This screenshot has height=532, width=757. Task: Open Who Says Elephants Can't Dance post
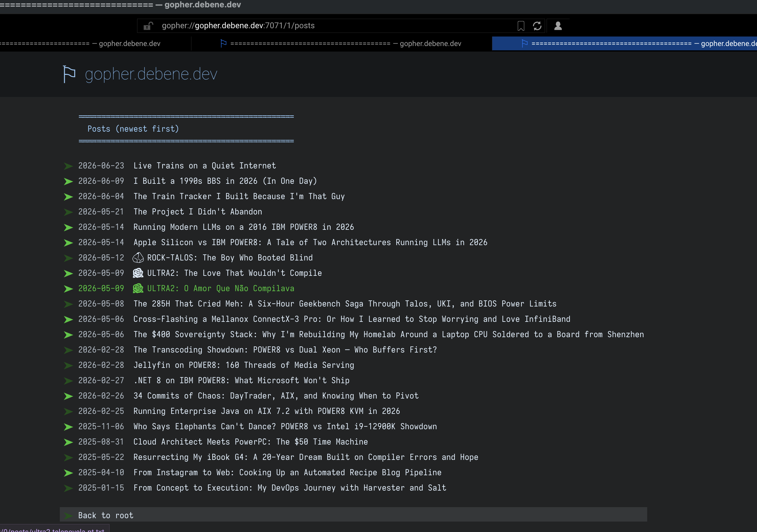coord(285,426)
